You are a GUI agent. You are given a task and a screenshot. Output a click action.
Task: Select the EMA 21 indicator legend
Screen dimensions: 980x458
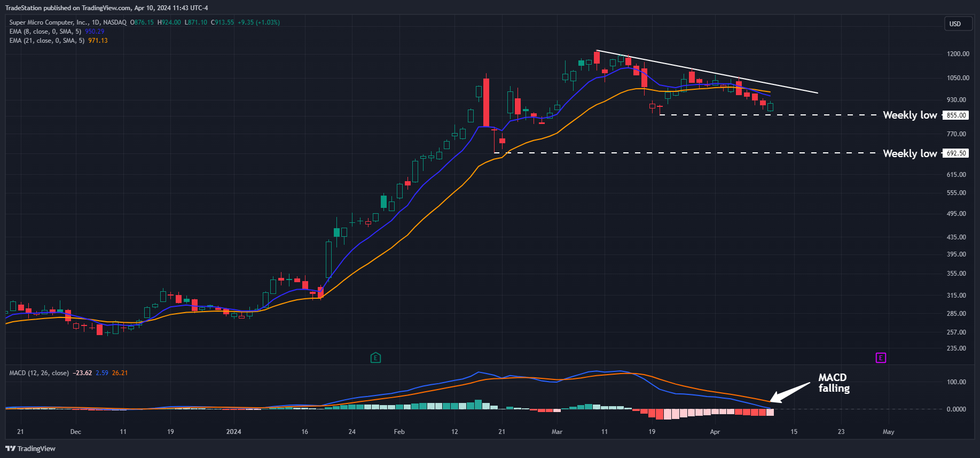pyautogui.click(x=47, y=41)
